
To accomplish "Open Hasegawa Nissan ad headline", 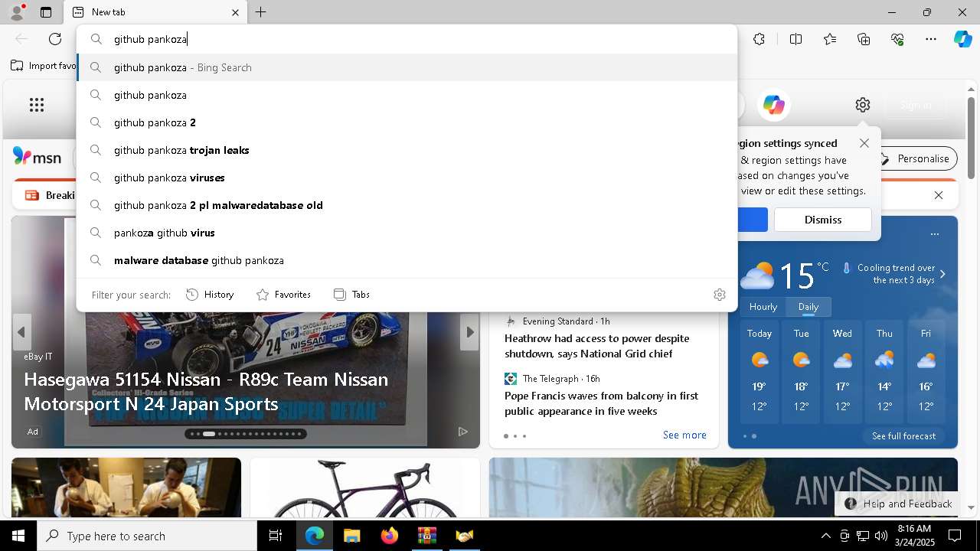I will [206, 391].
